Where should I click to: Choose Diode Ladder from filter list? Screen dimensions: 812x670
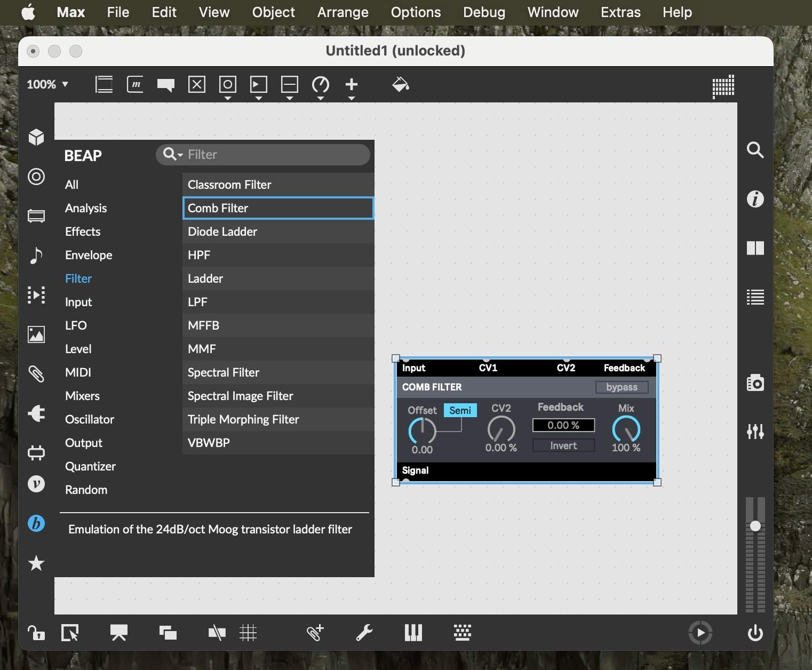coord(222,232)
